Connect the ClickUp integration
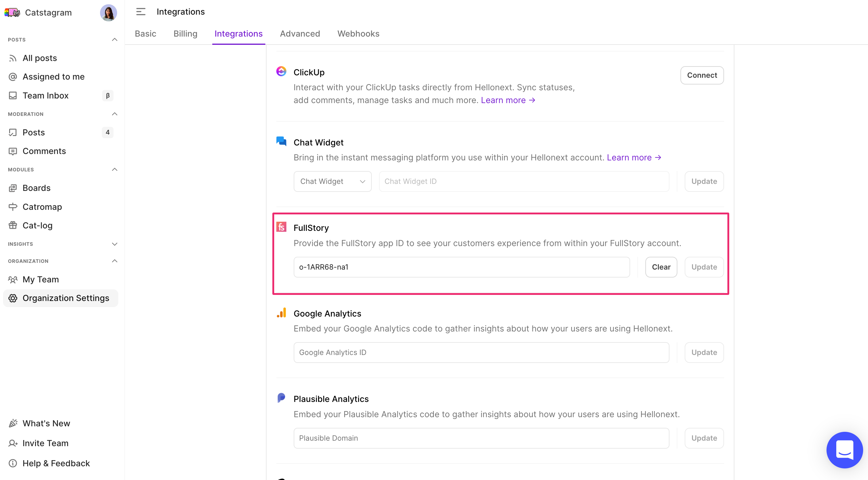This screenshot has height=480, width=868. click(702, 75)
